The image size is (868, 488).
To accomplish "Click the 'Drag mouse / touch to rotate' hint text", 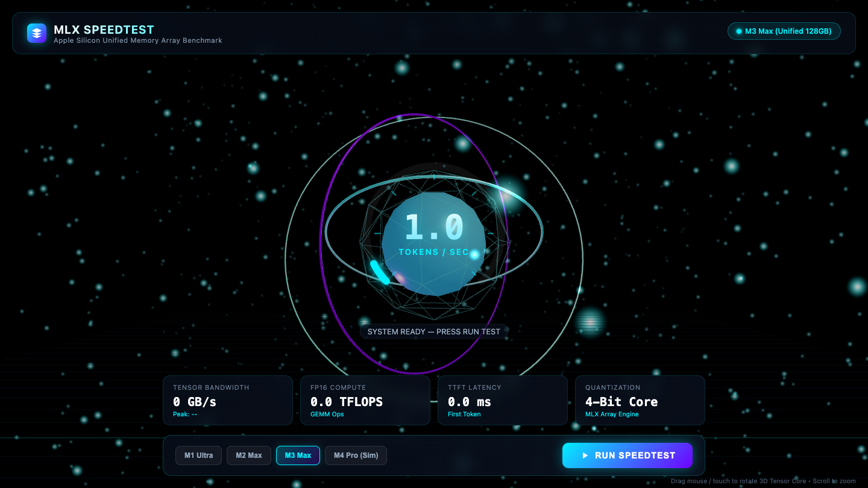I will pos(763,481).
